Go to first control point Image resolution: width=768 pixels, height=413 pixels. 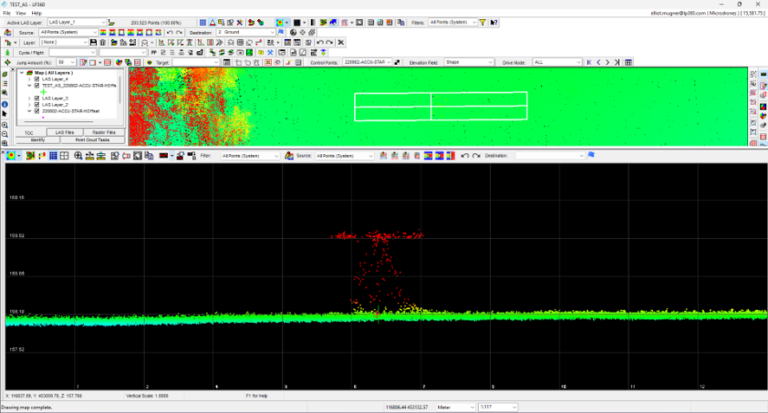pos(589,63)
